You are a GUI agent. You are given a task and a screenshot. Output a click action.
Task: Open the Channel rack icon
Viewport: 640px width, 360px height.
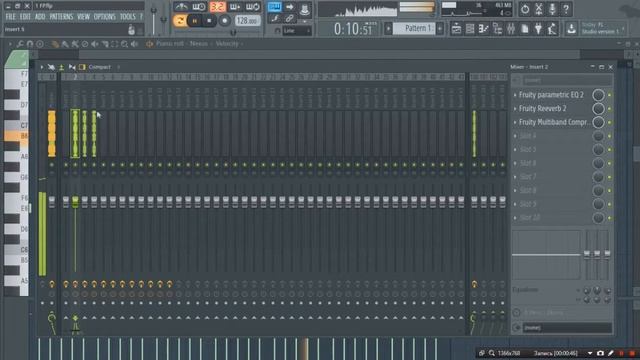click(x=470, y=29)
